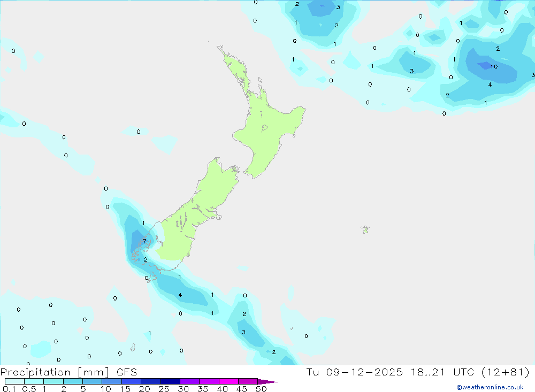Image resolution: width=535 pixels, height=392 pixels.
Task: Click the 25–30 mm dark navy swatch
Action: point(170,381)
